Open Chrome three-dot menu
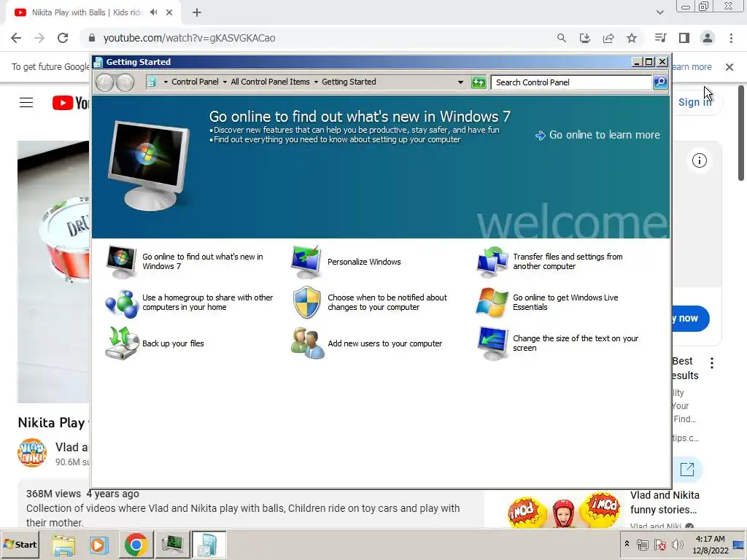This screenshot has height=560, width=747. (731, 38)
